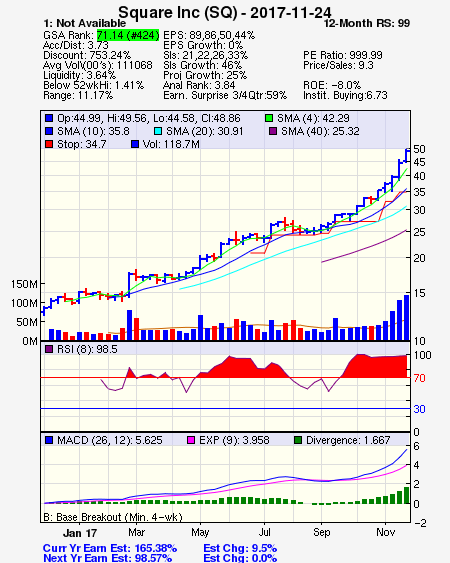The image size is (450, 563).
Task: Click the purple SMA (40) legend swatch
Action: tap(273, 131)
